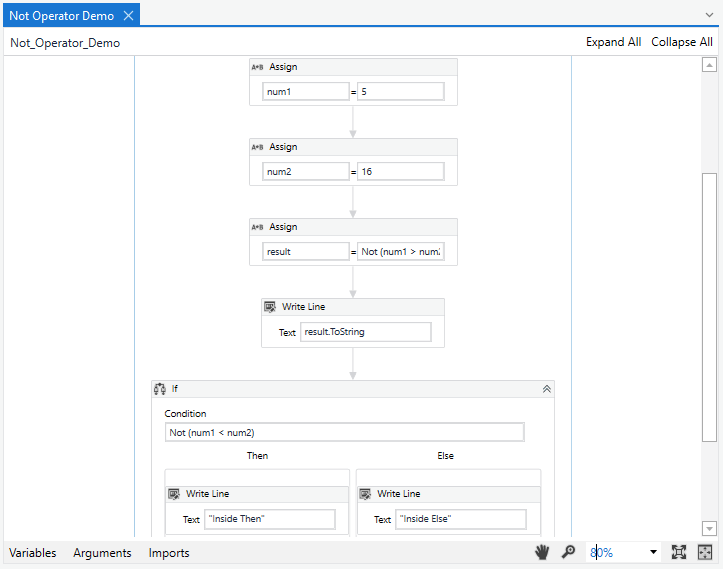This screenshot has height=569, width=723.
Task: Select the Then branch Write Line header
Action: (x=257, y=494)
